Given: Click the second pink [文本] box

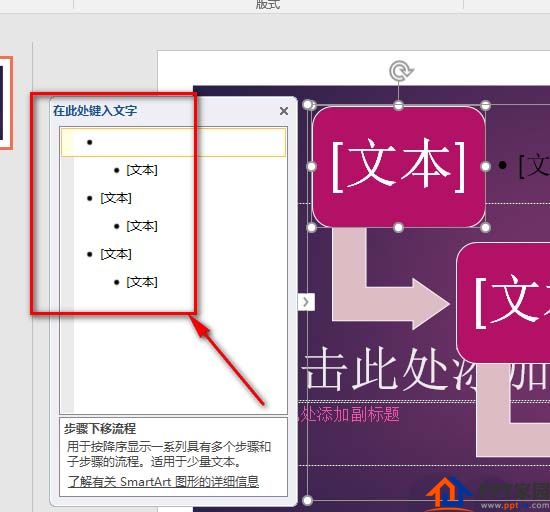Looking at the screenshot, I should click(x=503, y=302).
